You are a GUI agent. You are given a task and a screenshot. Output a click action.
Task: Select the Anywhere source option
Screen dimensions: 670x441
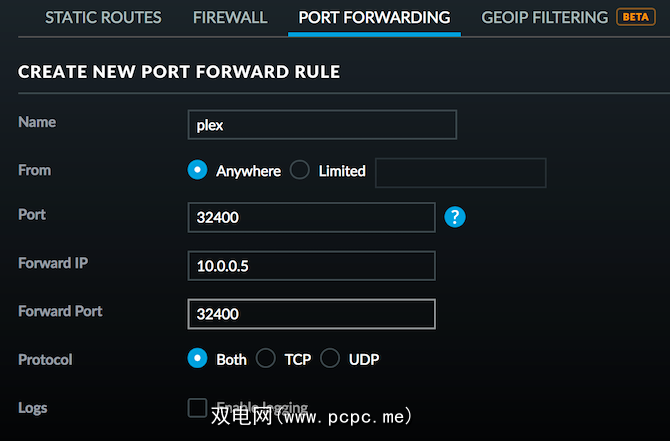[198, 170]
